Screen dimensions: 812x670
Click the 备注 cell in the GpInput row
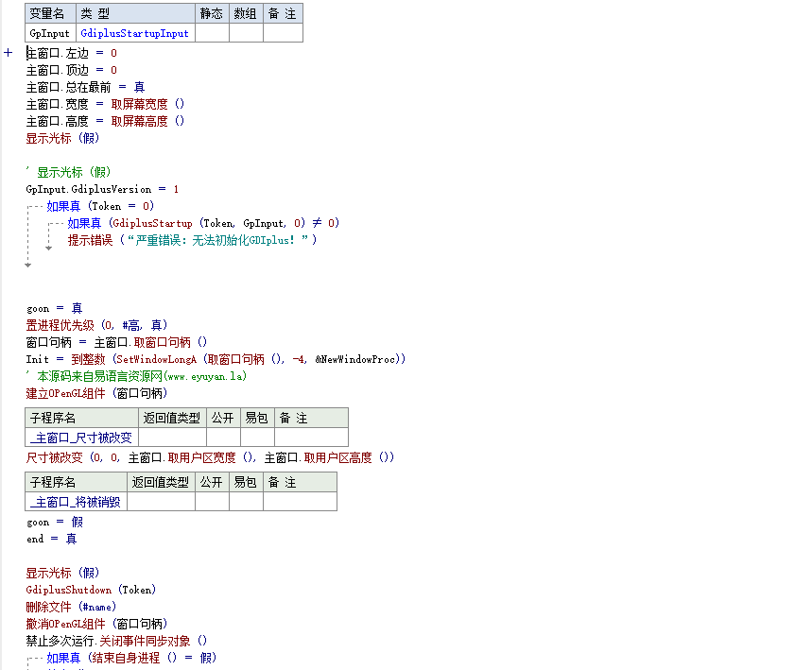(284, 33)
